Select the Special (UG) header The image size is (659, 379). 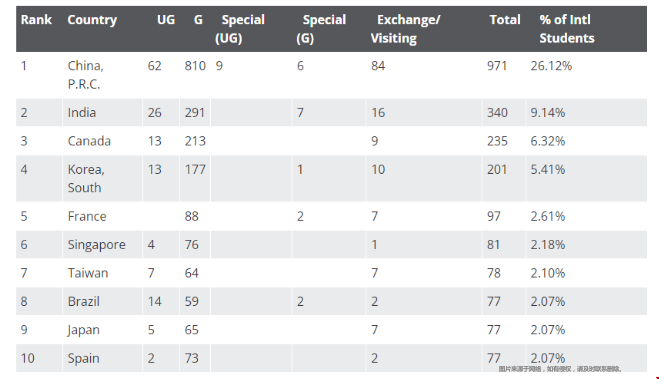click(240, 29)
